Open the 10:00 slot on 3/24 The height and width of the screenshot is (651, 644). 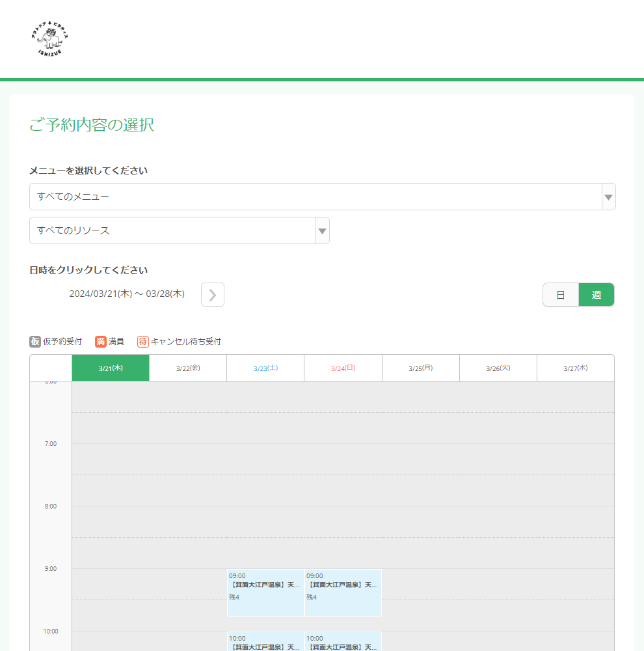click(343, 642)
